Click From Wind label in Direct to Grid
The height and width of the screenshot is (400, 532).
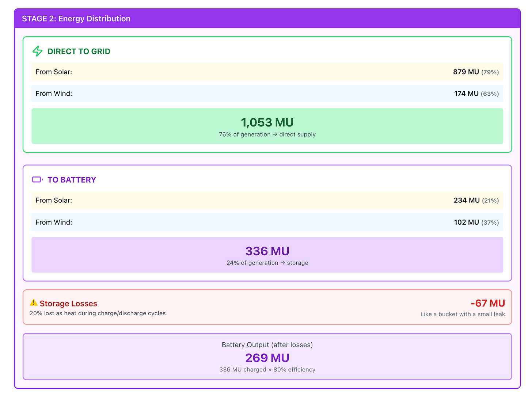54,94
